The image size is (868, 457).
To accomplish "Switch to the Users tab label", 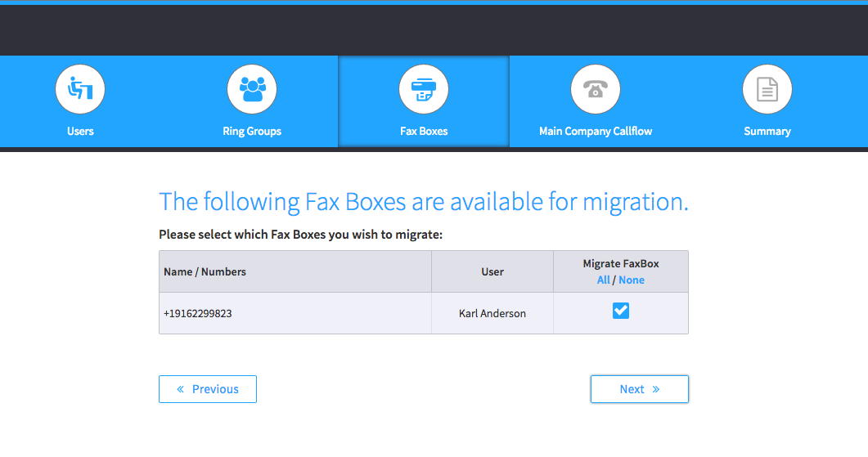I will (x=80, y=131).
